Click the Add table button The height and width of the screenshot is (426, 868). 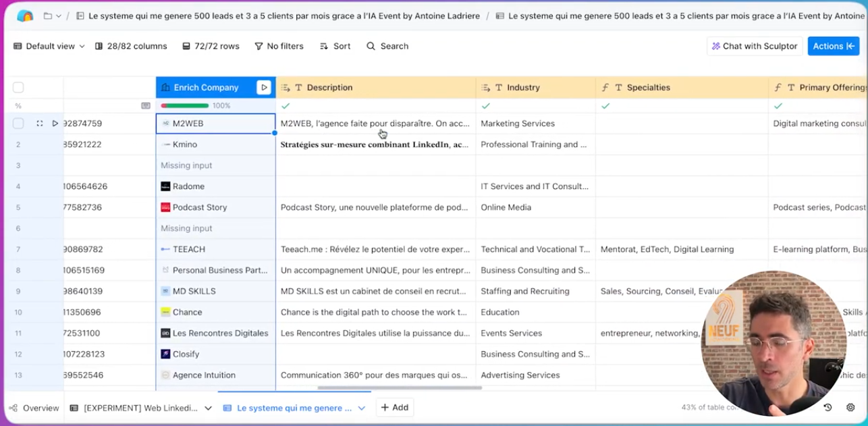click(x=395, y=408)
